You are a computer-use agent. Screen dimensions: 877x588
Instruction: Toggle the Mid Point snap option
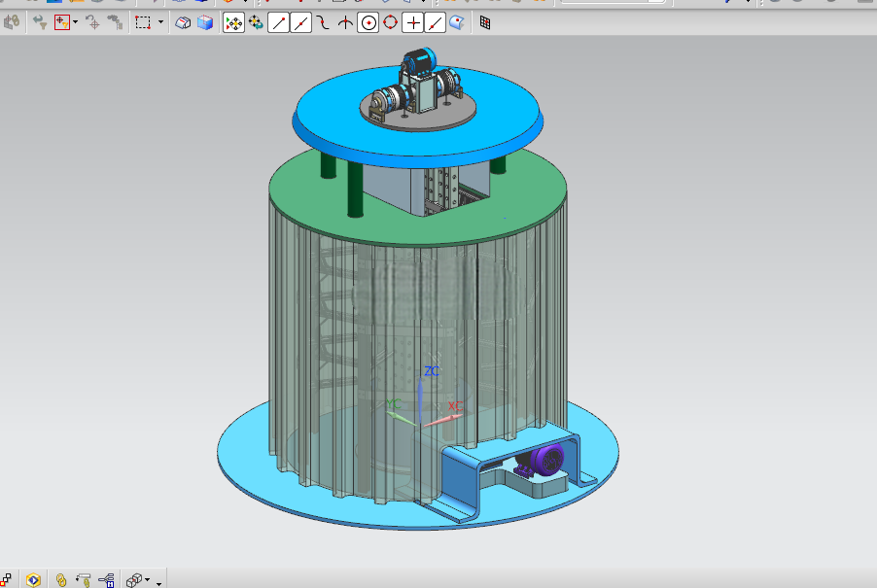tap(300, 23)
